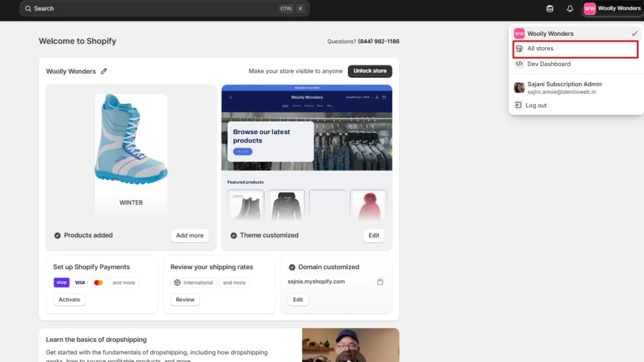Click 'Set up Shopify Payments' heading

click(91, 267)
